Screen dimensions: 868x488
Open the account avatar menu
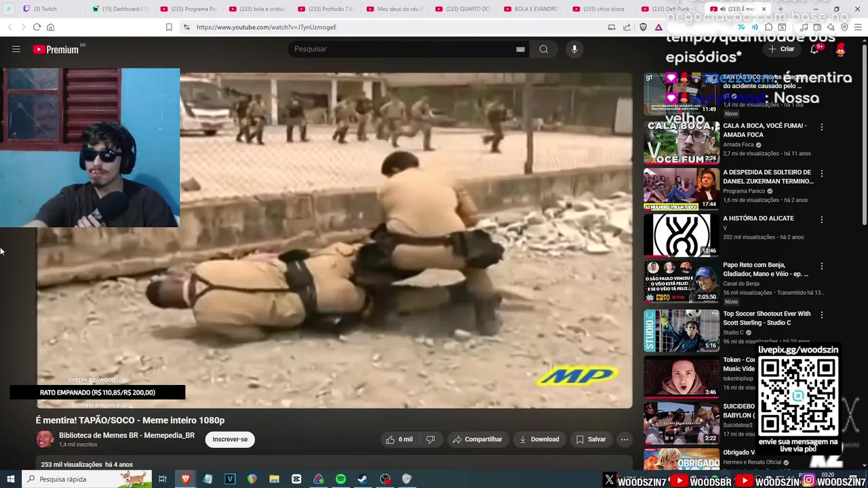pos(841,49)
